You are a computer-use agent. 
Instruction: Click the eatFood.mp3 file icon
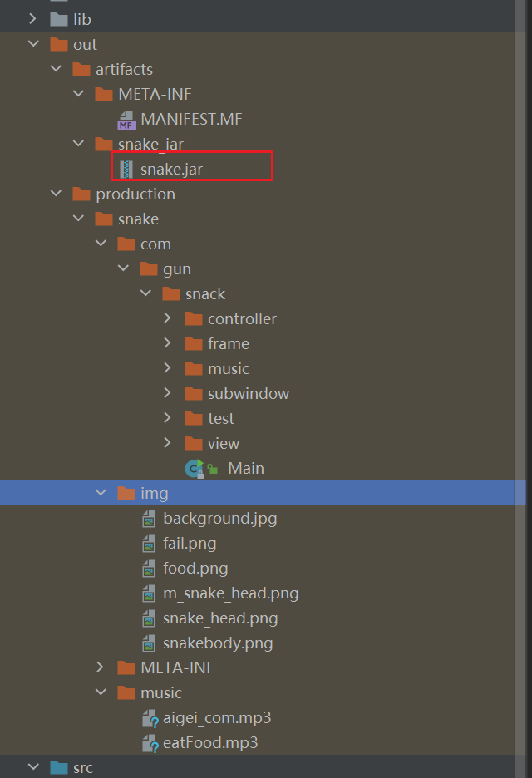(150, 743)
